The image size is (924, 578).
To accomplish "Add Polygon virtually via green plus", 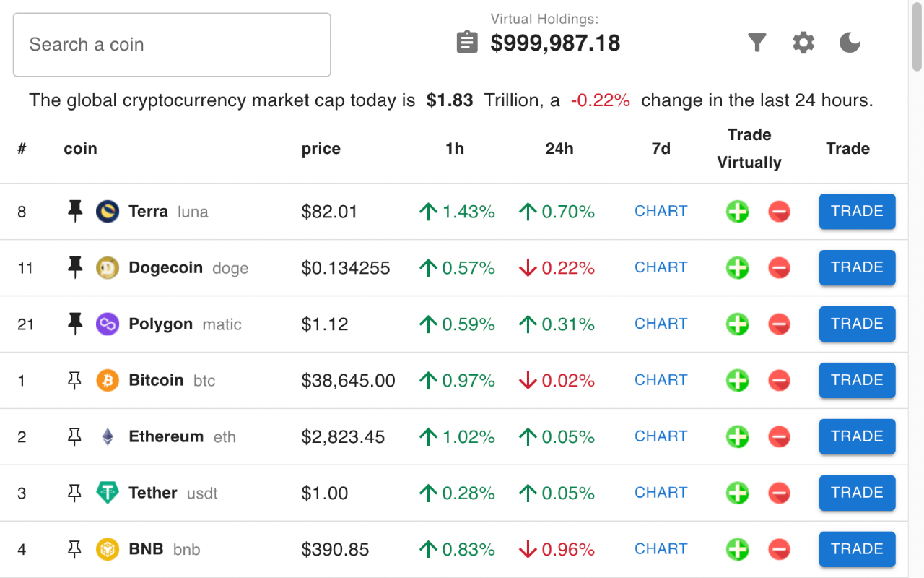I will pyautogui.click(x=737, y=324).
